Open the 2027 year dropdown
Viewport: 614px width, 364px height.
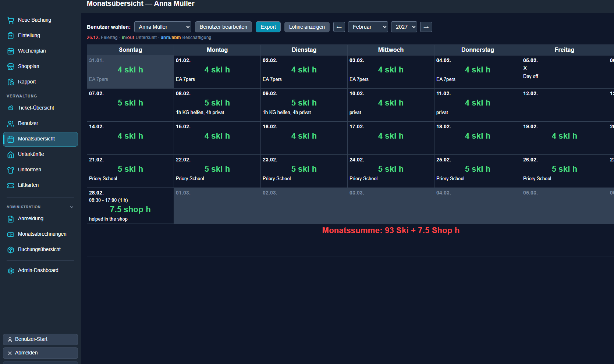click(x=404, y=27)
